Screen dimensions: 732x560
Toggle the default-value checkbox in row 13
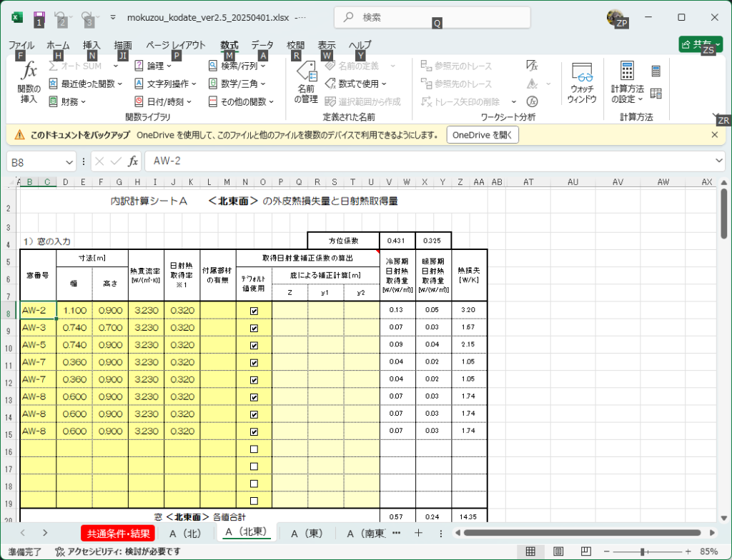point(254,397)
